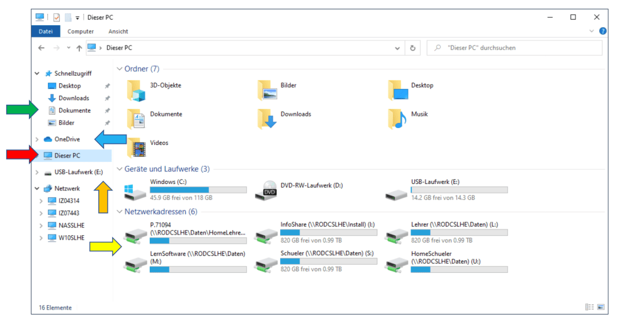
Task: Switch to details view in status bar
Action: [x=589, y=308]
